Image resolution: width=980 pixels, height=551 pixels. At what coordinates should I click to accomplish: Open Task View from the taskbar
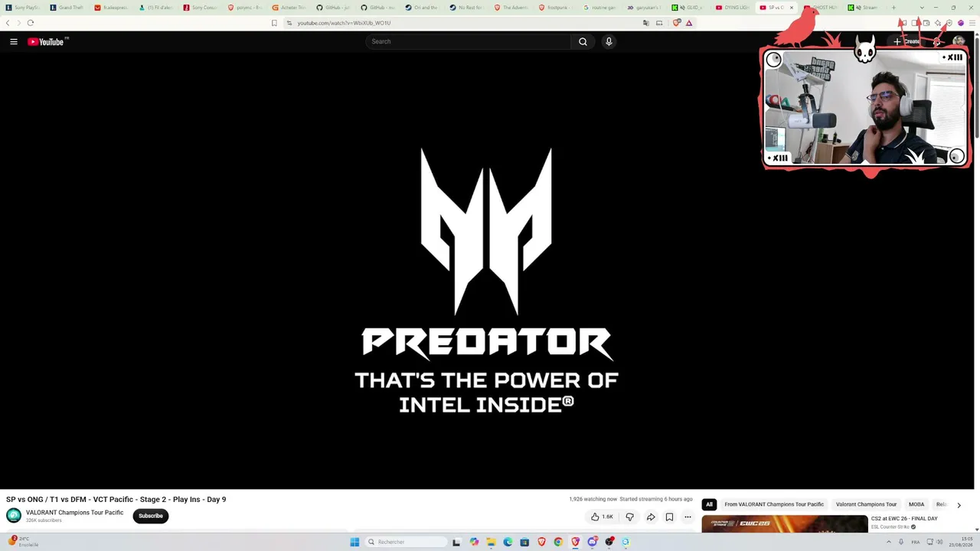[x=456, y=542]
